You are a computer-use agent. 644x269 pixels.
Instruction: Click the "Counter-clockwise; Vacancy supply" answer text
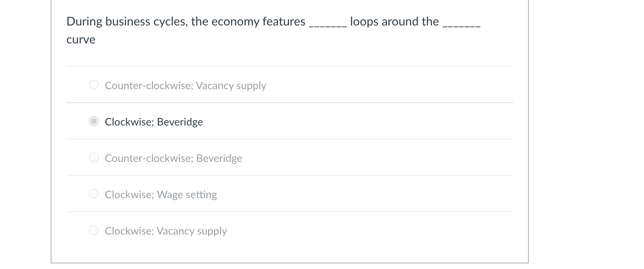click(x=185, y=85)
